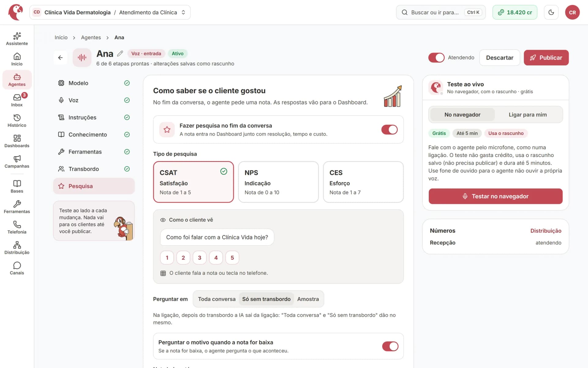Open the Ferramentas agent step
The width and height of the screenshot is (588, 368).
click(94, 152)
